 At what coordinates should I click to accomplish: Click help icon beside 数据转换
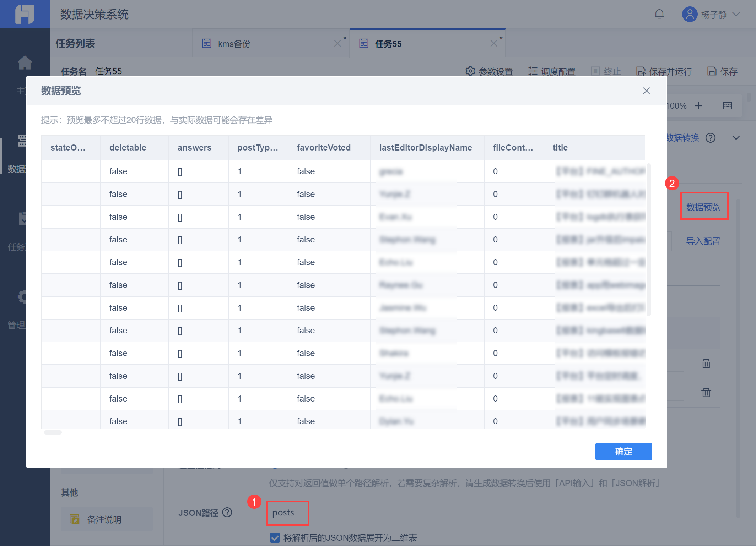[x=711, y=138]
